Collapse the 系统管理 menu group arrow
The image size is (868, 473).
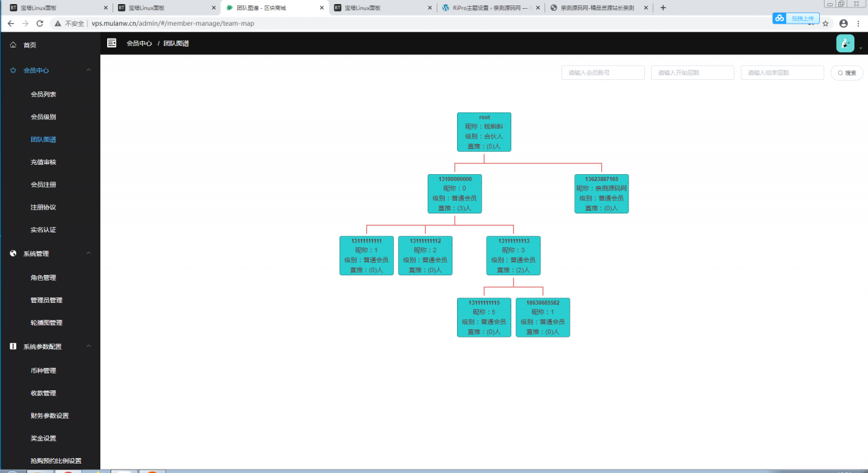click(x=88, y=253)
